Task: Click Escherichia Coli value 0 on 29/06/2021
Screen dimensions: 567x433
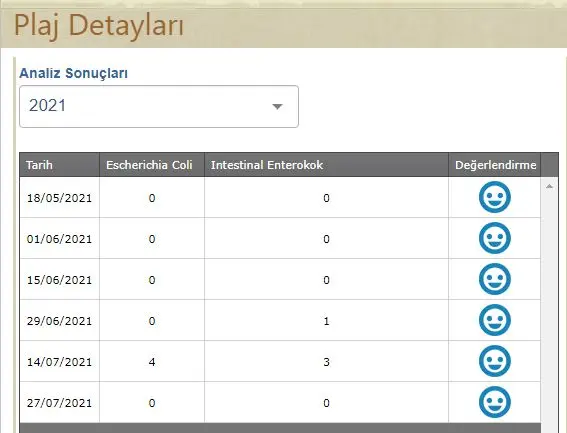Action: [152, 321]
